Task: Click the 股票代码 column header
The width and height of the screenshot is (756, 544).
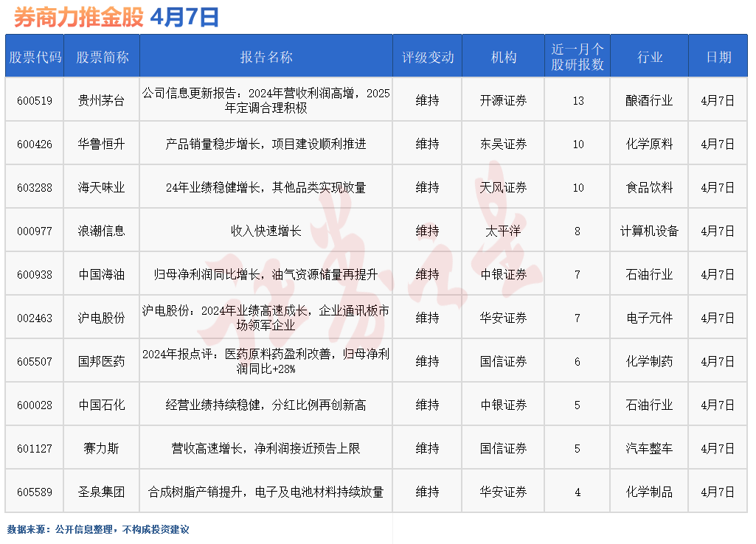Action: [34, 55]
